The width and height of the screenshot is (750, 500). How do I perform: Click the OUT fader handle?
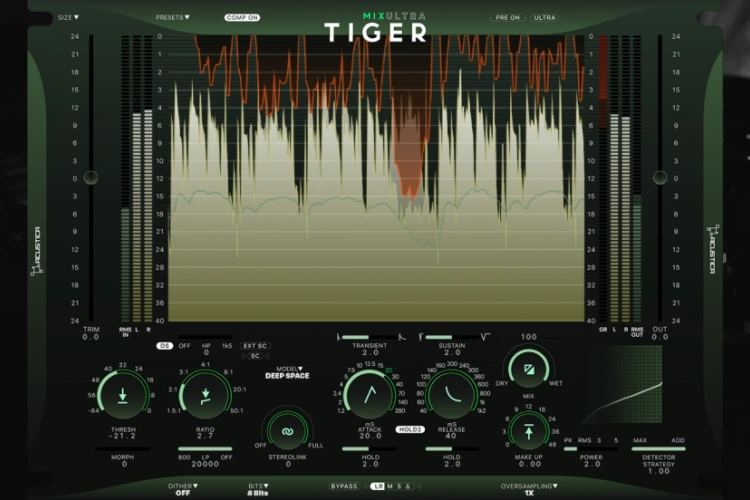point(660,178)
